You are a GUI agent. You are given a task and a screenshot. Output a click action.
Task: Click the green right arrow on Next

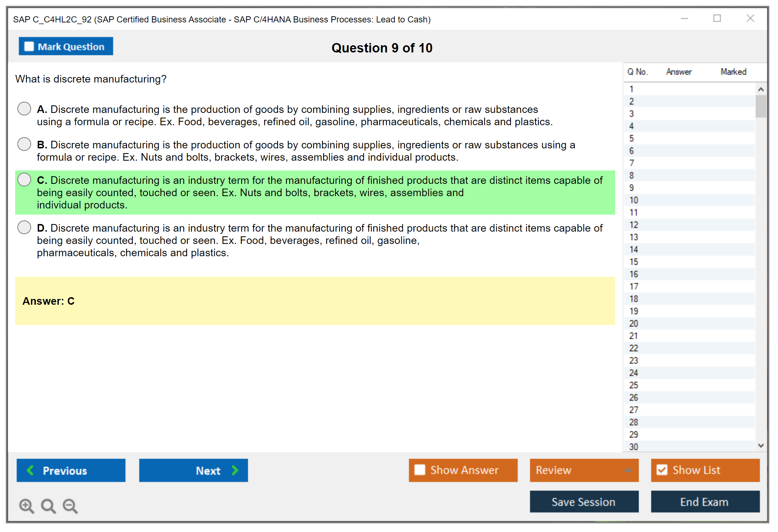coord(235,470)
